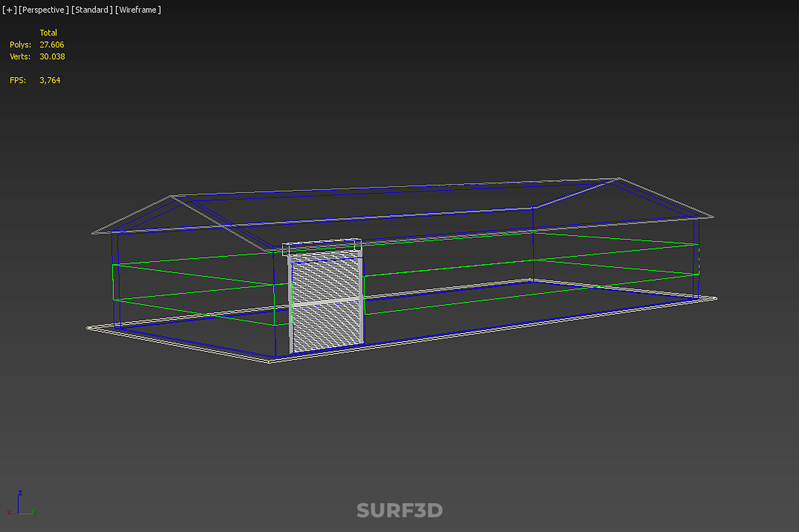
Task: Click the SURF3D watermark logo
Action: 399,510
